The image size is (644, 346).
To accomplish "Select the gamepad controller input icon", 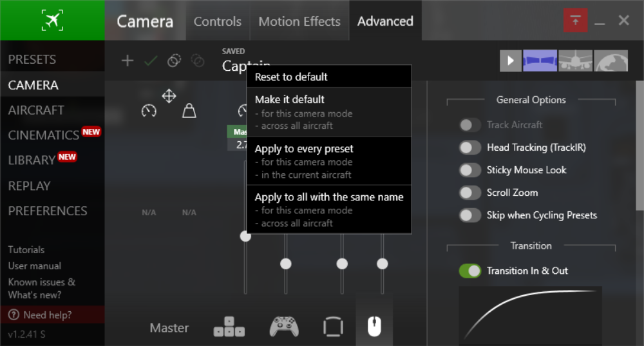I will click(284, 327).
